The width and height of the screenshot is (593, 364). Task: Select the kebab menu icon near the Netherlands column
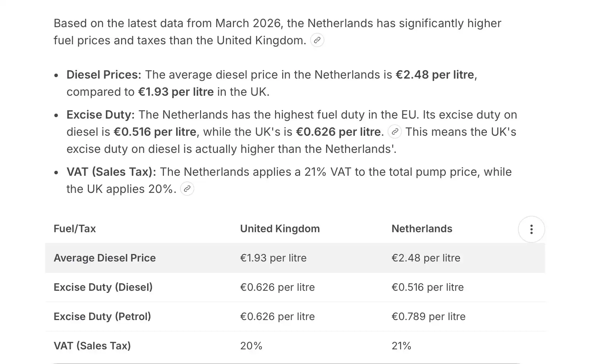point(531,229)
